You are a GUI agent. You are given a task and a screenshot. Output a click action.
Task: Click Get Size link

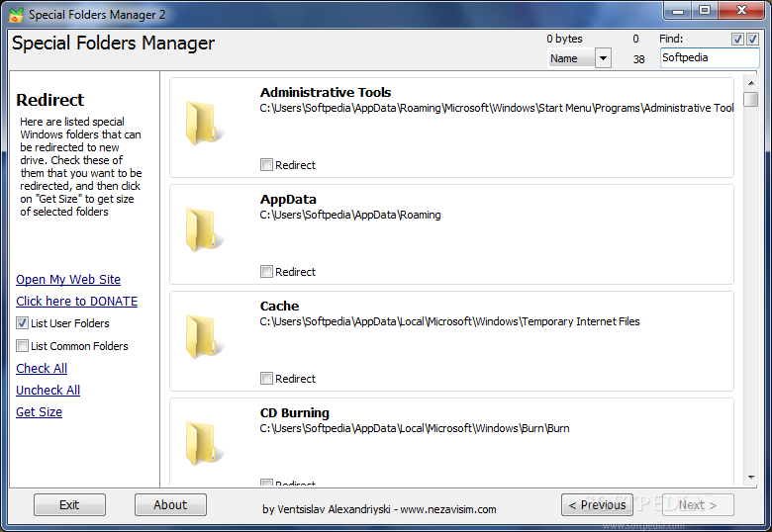click(x=39, y=412)
